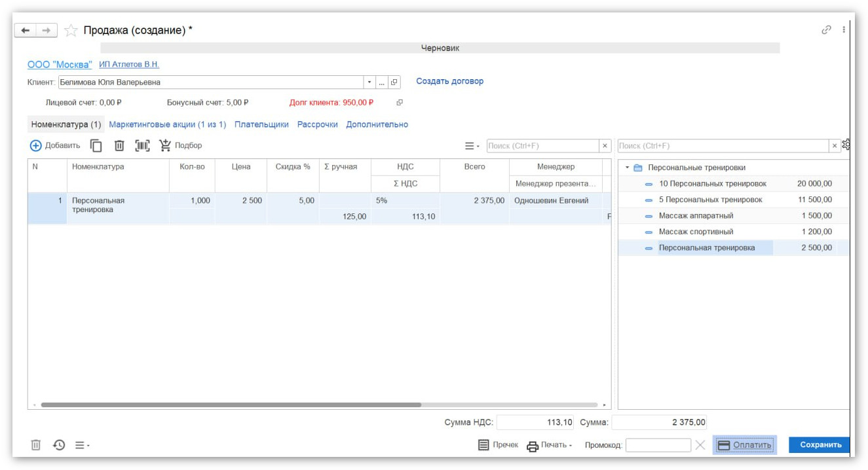This screenshot has height=470, width=868.
Task: Click the Сохранить button
Action: [x=820, y=445]
